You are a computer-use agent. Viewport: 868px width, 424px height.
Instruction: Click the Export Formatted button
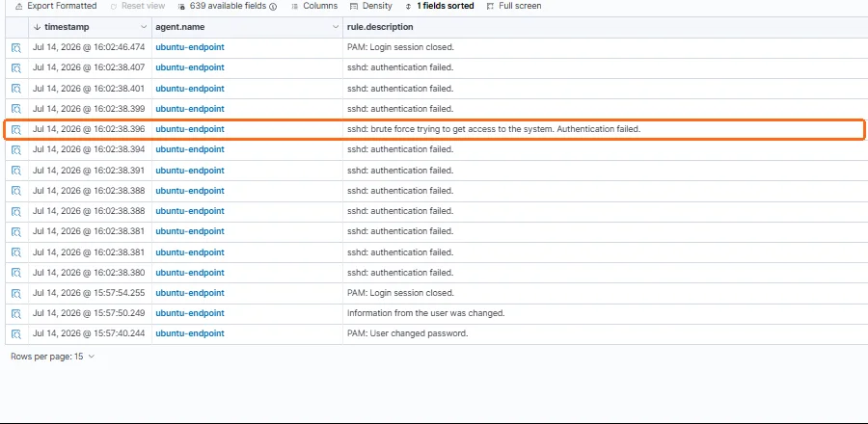[x=55, y=6]
